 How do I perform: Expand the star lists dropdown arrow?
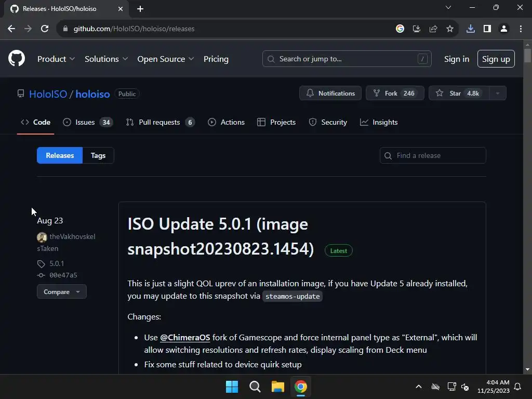(497, 94)
